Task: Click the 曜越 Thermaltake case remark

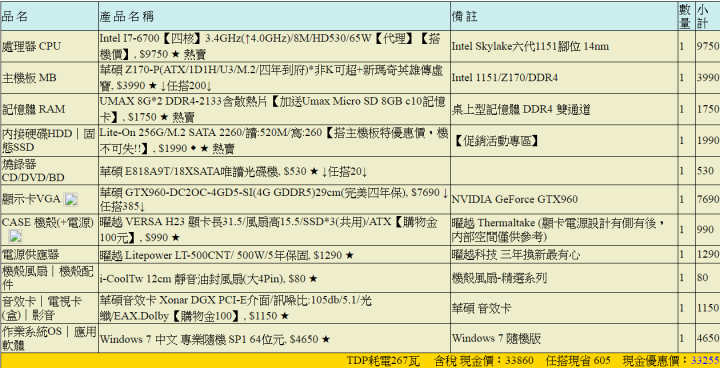Action: [558, 229]
